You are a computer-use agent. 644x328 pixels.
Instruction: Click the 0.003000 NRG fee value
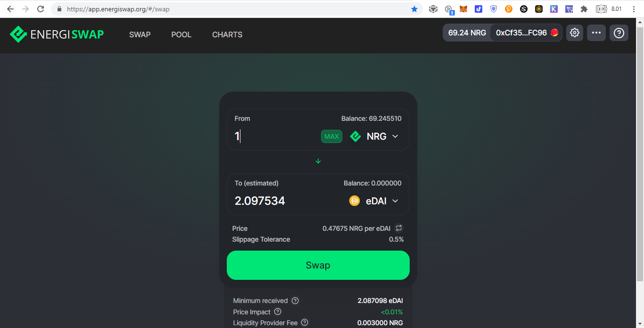(x=380, y=323)
